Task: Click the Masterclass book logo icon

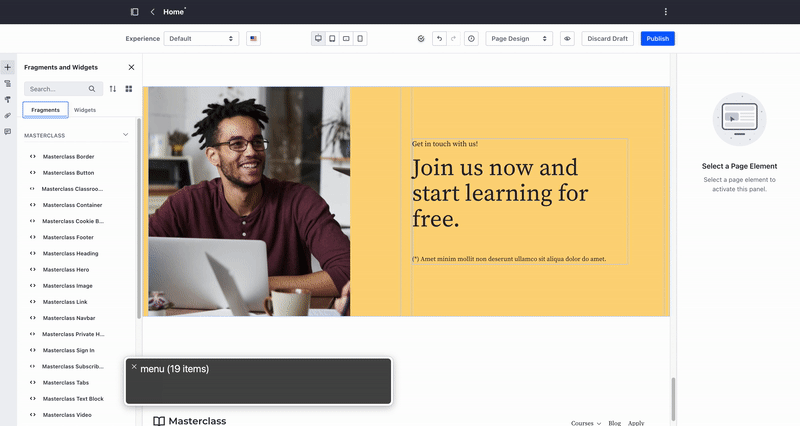Action: coord(159,421)
